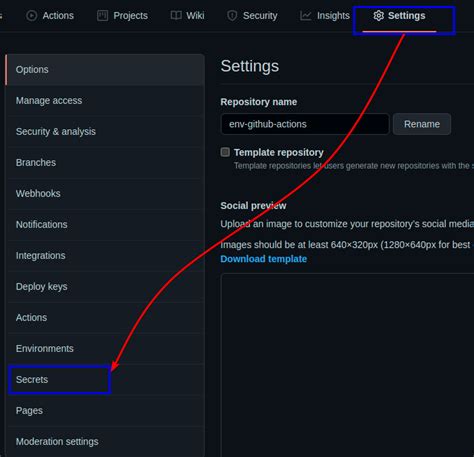Click the Projects board icon

[x=102, y=16]
